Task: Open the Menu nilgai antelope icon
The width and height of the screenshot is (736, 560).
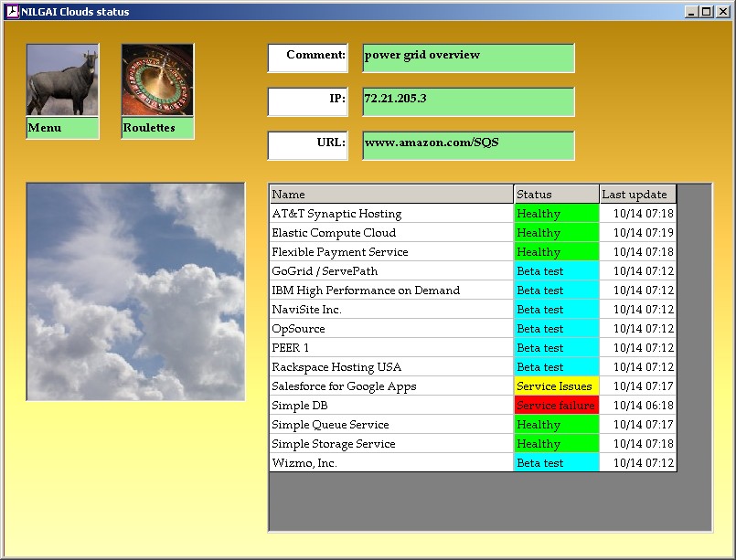Action: tap(62, 79)
